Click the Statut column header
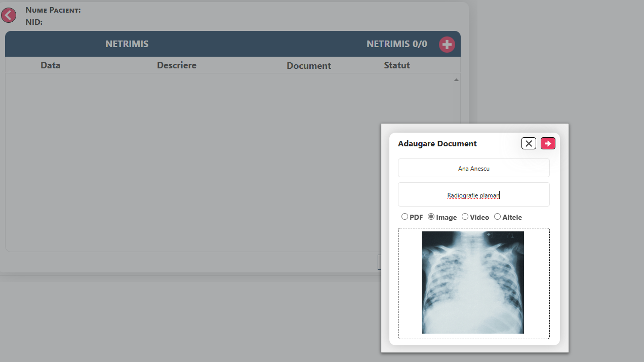Image resolution: width=644 pixels, height=362 pixels. tap(397, 65)
